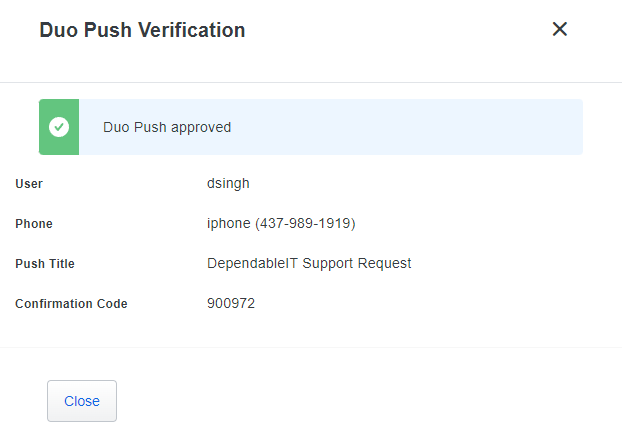
Task: Click the green strip of the alert
Action: click(x=59, y=127)
